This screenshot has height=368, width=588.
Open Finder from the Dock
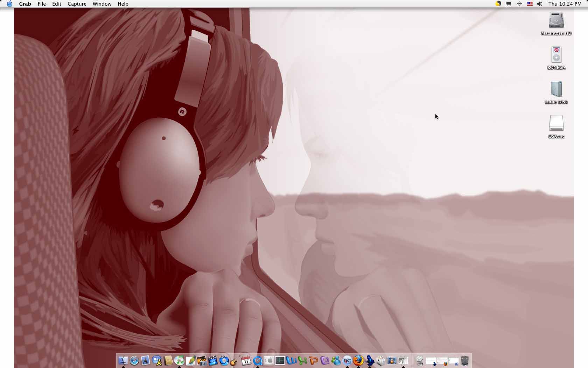click(x=123, y=361)
